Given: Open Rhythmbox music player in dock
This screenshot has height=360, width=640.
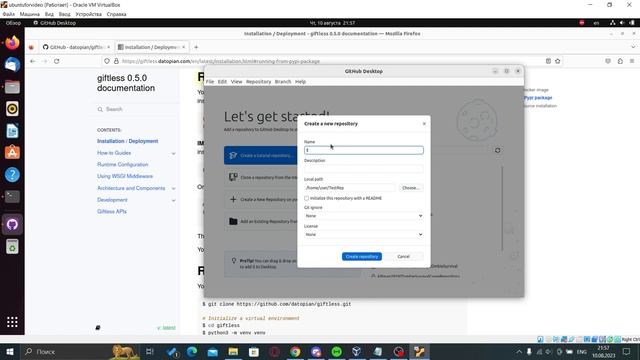Looking at the screenshot, I should tap(12, 109).
